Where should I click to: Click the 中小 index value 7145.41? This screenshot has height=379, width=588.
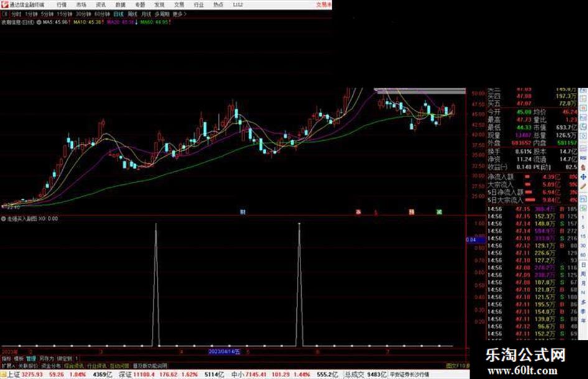pyautogui.click(x=256, y=375)
